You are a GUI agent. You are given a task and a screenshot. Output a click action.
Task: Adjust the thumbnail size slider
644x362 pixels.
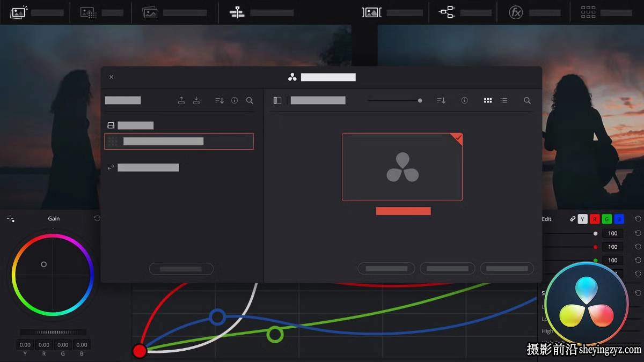click(x=420, y=100)
